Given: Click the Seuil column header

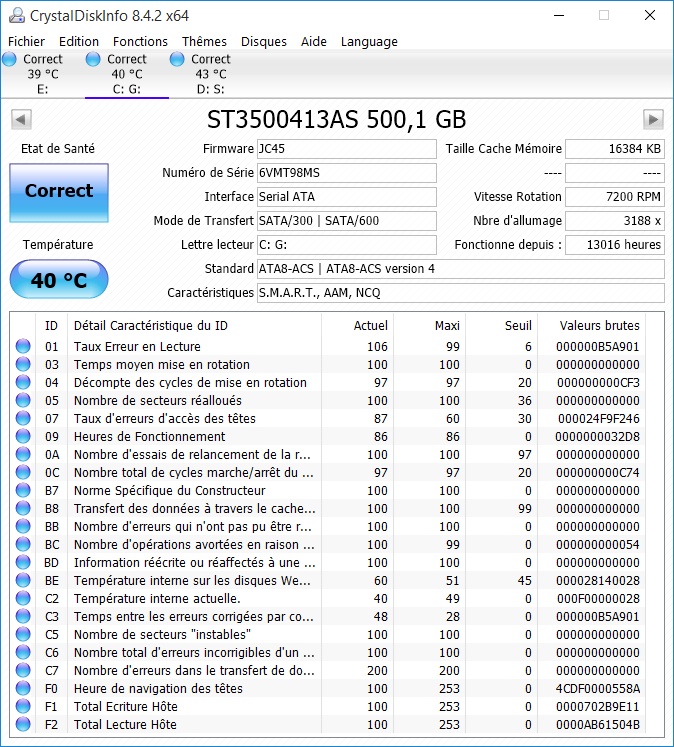Looking at the screenshot, I should click(502, 325).
